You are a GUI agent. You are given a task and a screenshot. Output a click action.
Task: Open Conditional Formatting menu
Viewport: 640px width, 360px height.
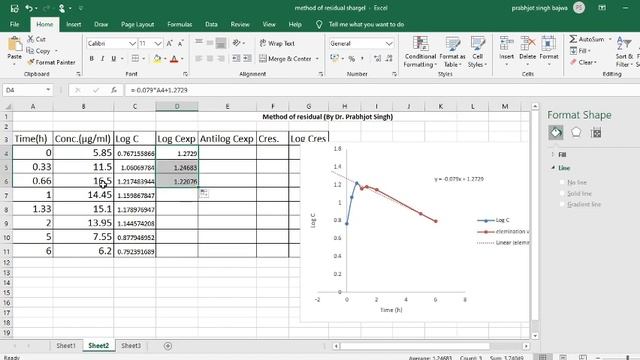pyautogui.click(x=420, y=52)
